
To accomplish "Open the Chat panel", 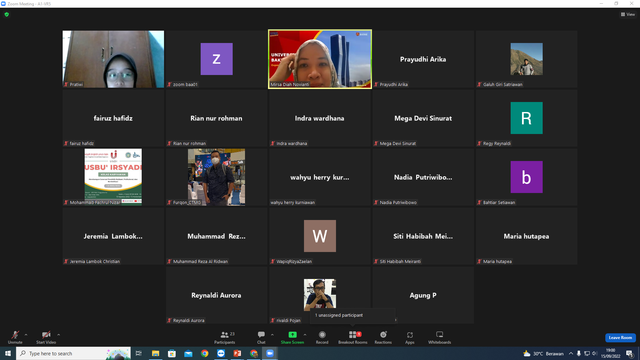I will pyautogui.click(x=261, y=337).
